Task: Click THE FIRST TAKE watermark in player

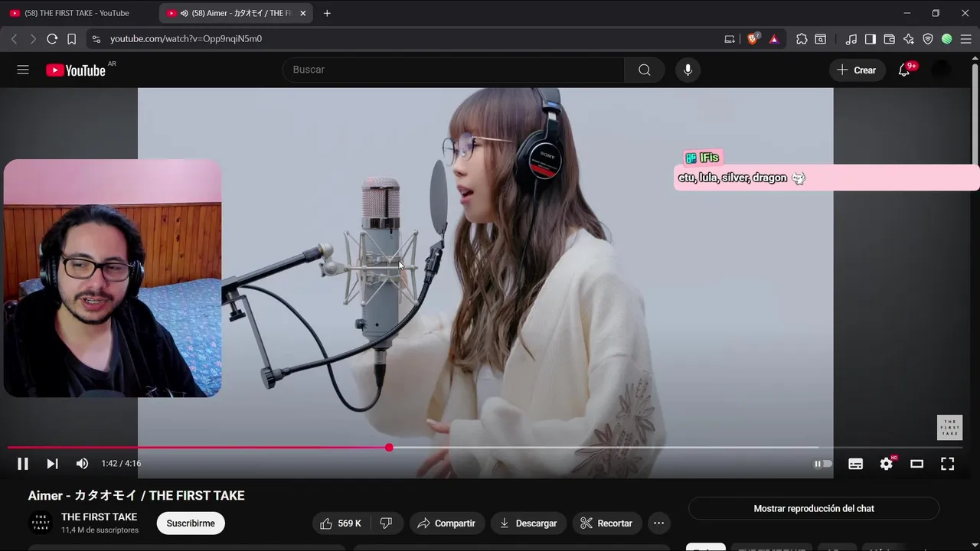Action: click(949, 428)
